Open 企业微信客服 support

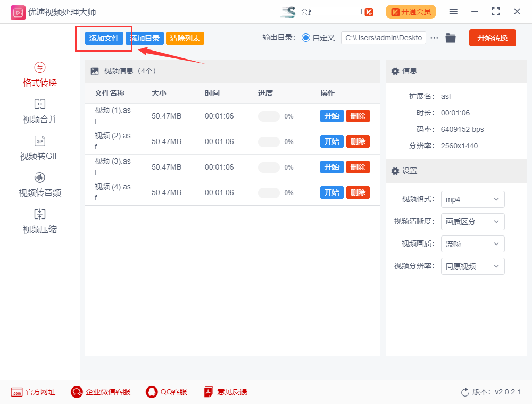[x=101, y=392]
